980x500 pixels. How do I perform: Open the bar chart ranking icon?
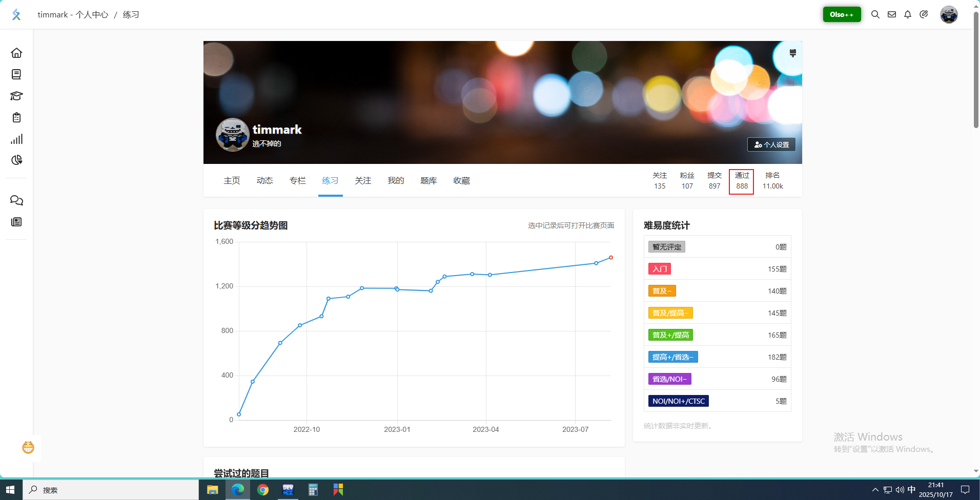click(x=16, y=139)
